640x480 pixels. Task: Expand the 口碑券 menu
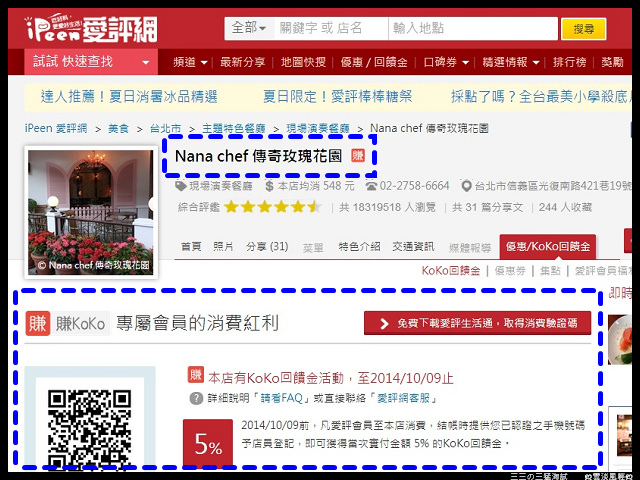pos(446,62)
